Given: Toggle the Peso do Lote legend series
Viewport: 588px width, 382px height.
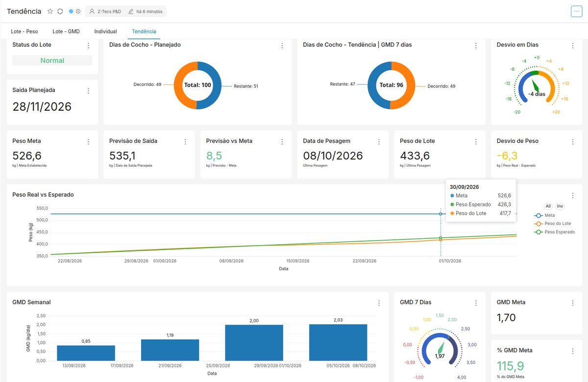Looking at the screenshot, I should [x=553, y=224].
